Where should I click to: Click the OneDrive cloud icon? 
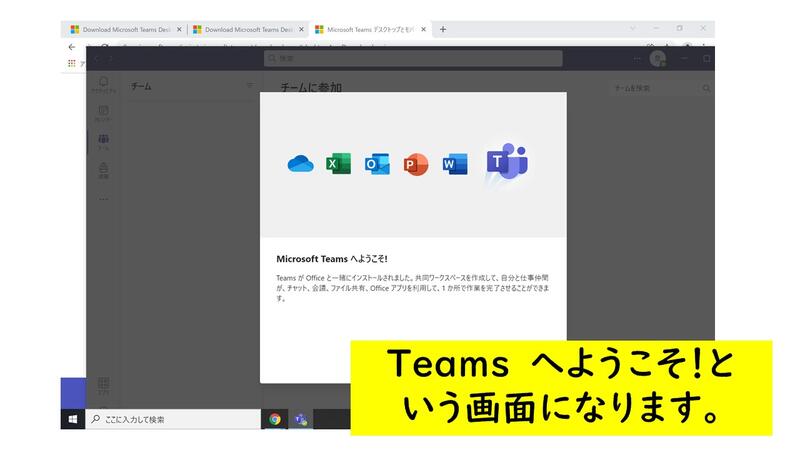point(300,164)
